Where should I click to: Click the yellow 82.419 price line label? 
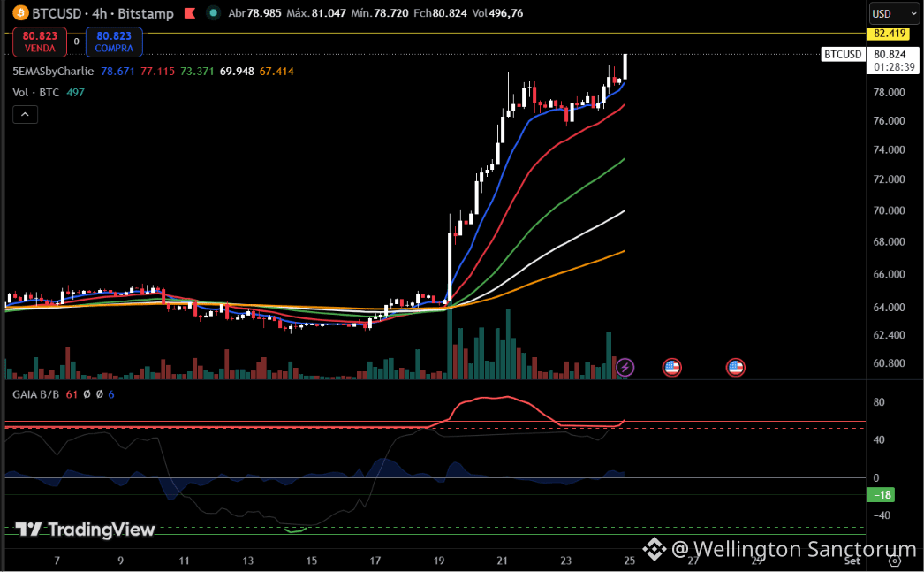click(889, 34)
